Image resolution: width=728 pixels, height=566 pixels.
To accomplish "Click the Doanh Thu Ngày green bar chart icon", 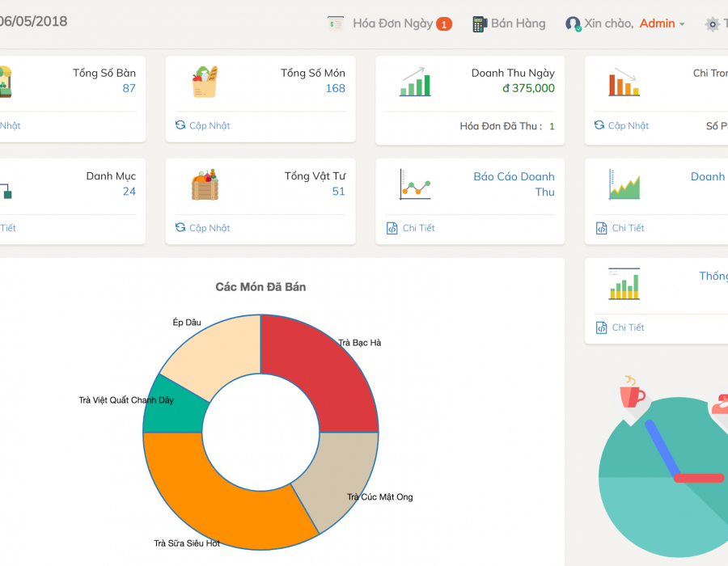I will point(415,82).
